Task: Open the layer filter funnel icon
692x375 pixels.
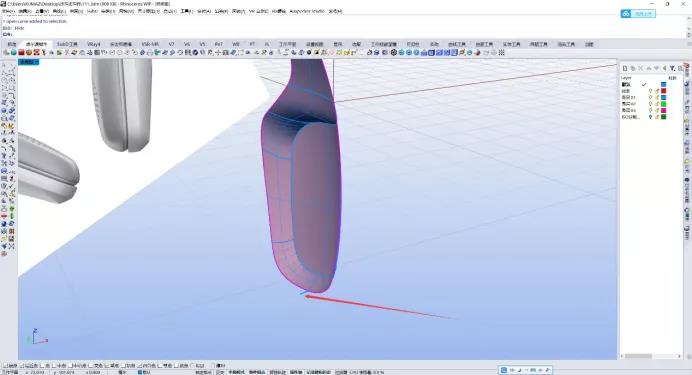Action: pyautogui.click(x=672, y=68)
